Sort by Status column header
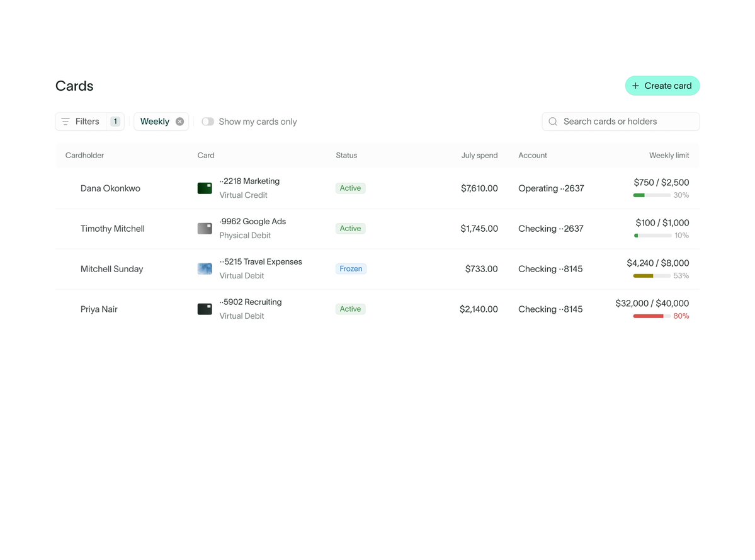The height and width of the screenshot is (560, 755). click(x=346, y=156)
